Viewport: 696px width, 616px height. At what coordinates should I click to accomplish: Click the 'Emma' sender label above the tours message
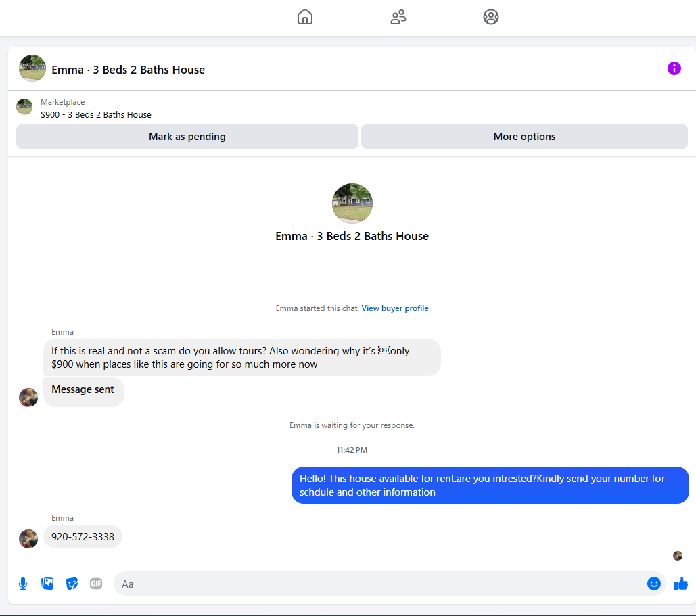[63, 332]
